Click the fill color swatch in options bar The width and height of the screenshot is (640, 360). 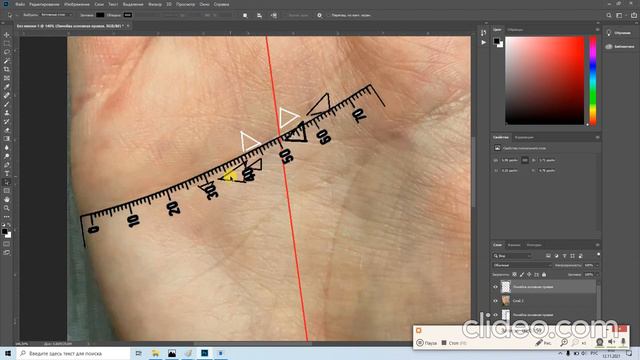coord(100,15)
